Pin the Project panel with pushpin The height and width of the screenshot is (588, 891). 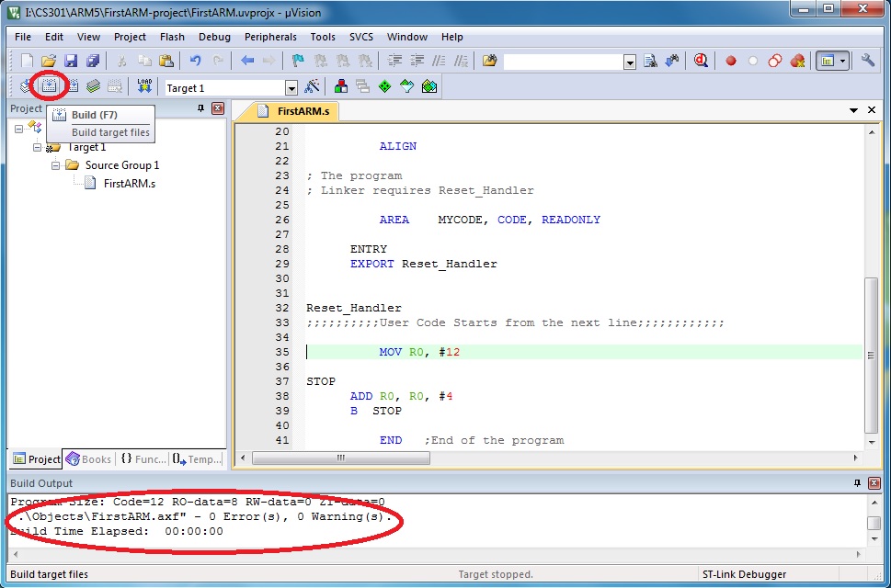[200, 108]
